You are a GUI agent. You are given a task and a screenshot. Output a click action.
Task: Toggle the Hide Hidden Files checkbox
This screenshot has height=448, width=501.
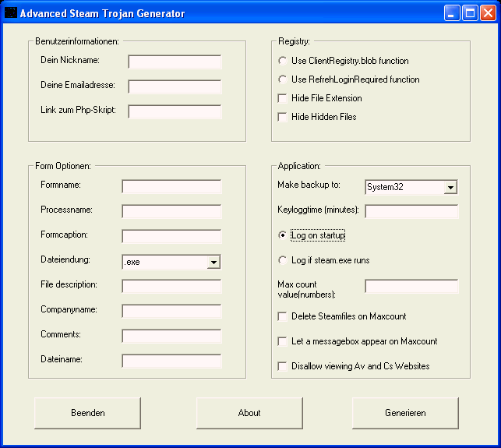(282, 117)
